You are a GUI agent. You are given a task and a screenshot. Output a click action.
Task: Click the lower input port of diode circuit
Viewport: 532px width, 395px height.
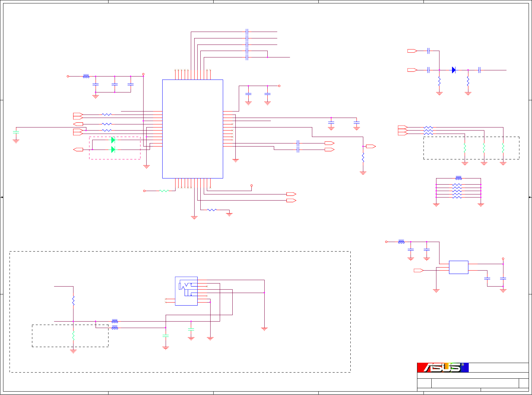[x=412, y=70]
